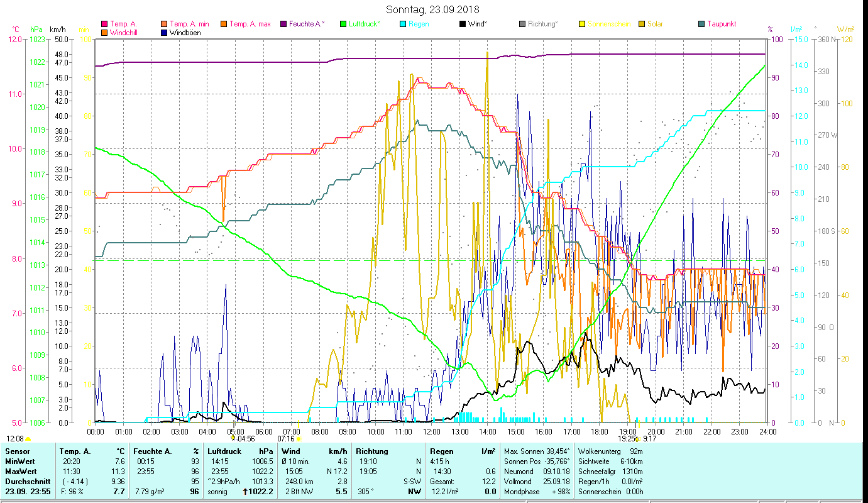Click the cyan Regen legend swatch

point(403,24)
